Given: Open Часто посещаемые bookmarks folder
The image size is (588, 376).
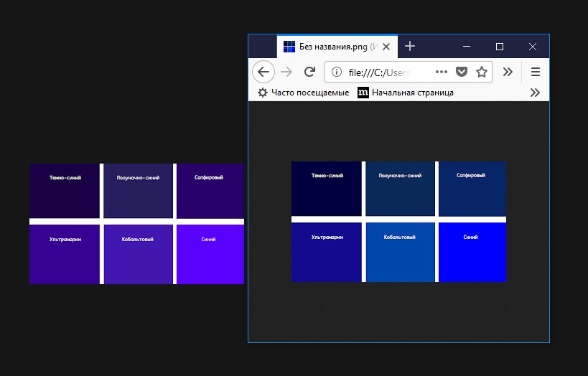Looking at the screenshot, I should (x=304, y=93).
